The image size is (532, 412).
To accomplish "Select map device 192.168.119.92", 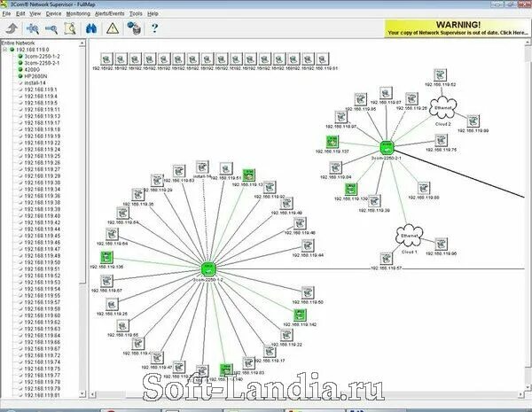I will 270,187.
